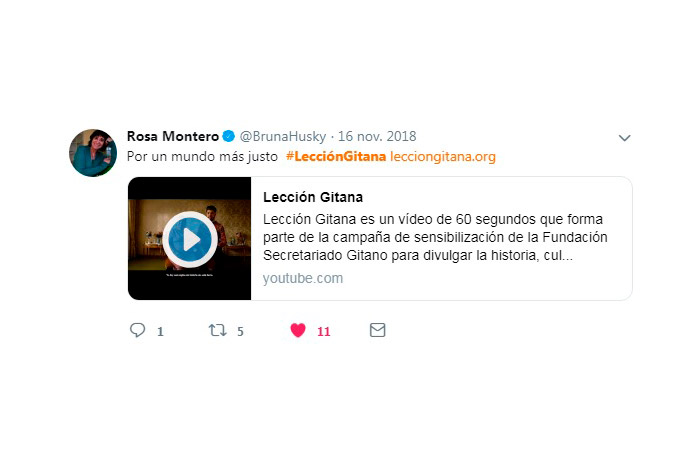Screen dimensions: 700x464
Task: Open the tweet options chevron menu
Action: [x=625, y=138]
